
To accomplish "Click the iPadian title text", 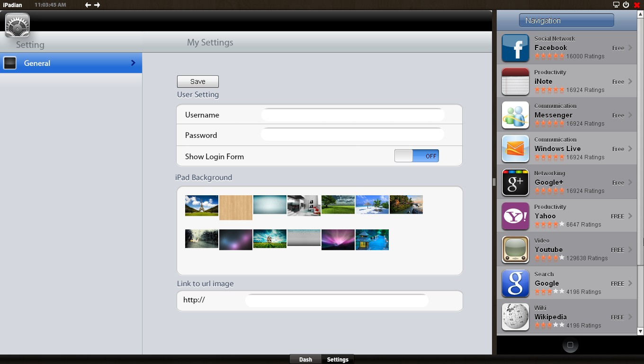I will pos(12,5).
